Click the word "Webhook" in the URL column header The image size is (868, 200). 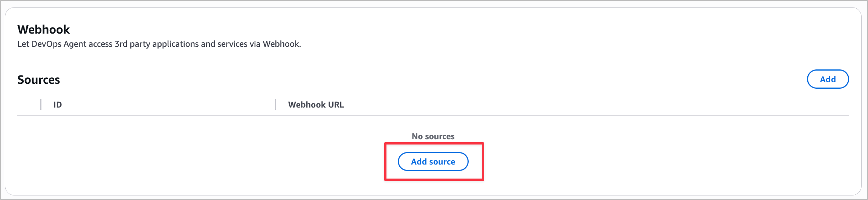[x=307, y=105]
